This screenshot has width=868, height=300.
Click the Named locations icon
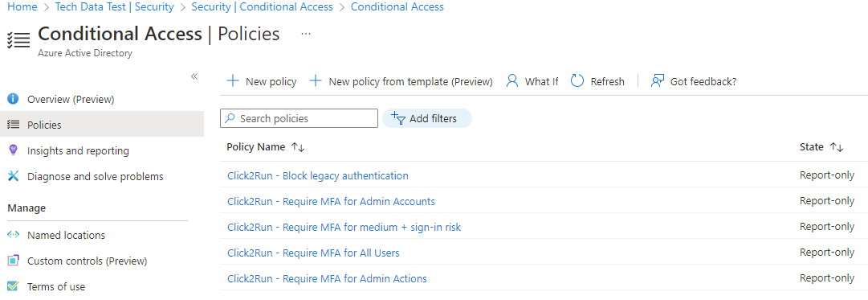click(x=13, y=235)
